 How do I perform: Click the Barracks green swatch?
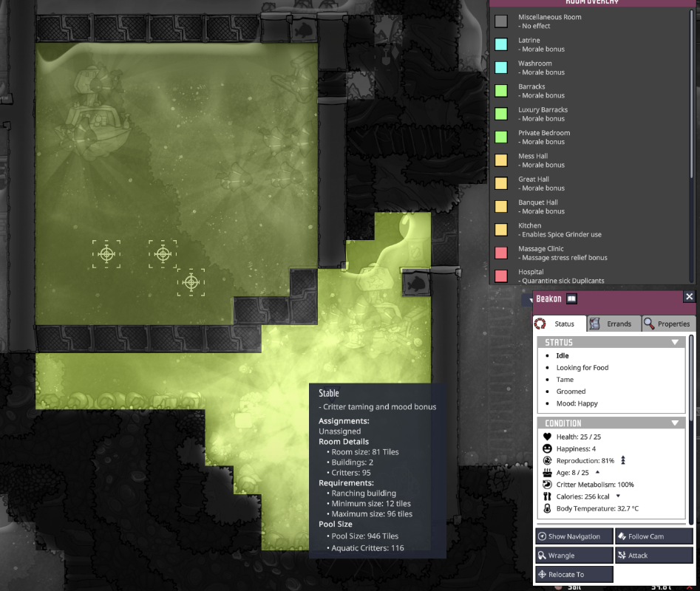pyautogui.click(x=501, y=91)
